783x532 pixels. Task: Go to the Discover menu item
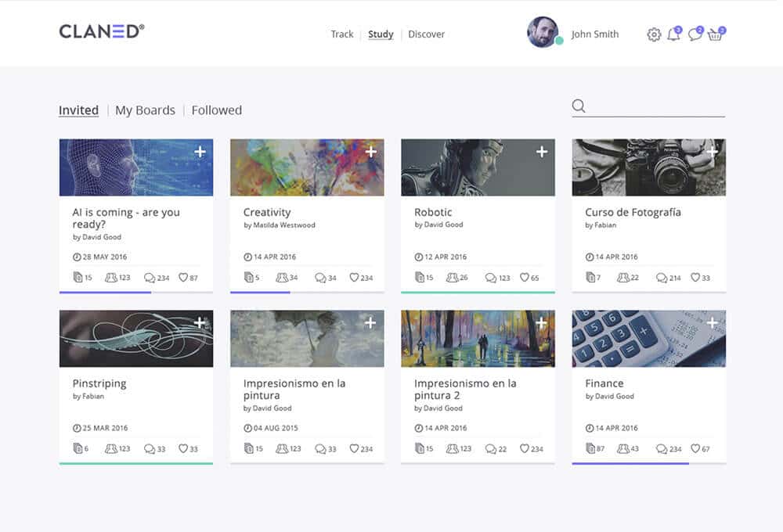(x=427, y=34)
